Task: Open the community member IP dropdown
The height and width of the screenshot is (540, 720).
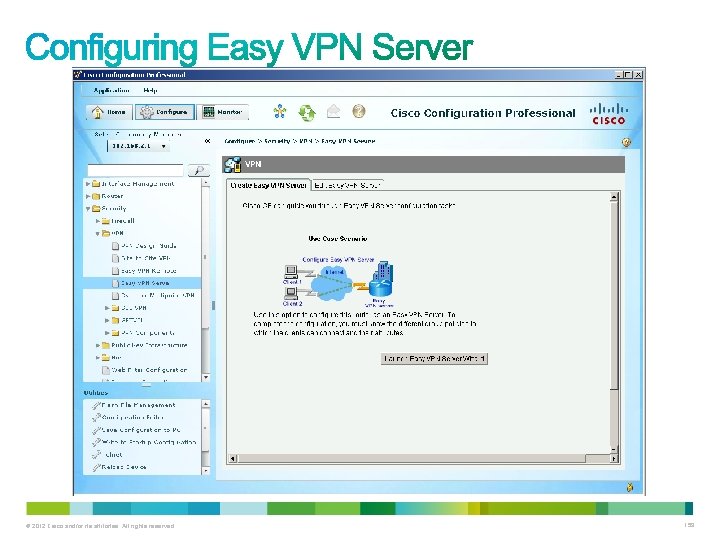Action: [x=139, y=146]
